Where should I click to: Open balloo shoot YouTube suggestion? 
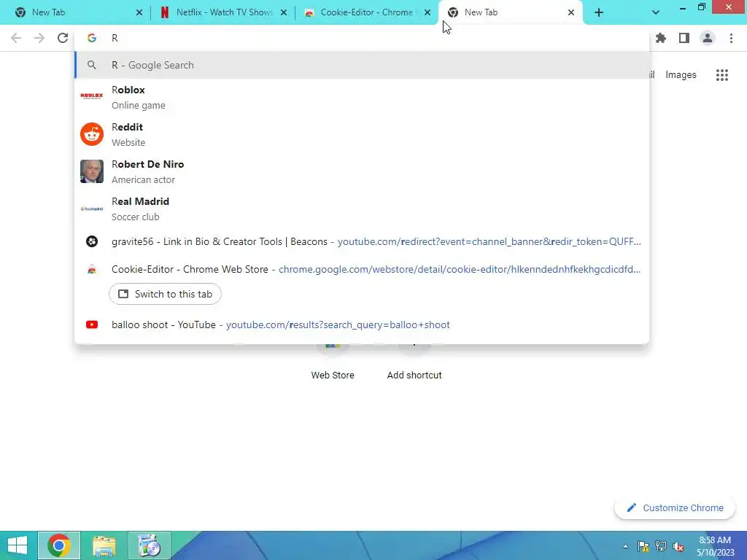click(362, 324)
